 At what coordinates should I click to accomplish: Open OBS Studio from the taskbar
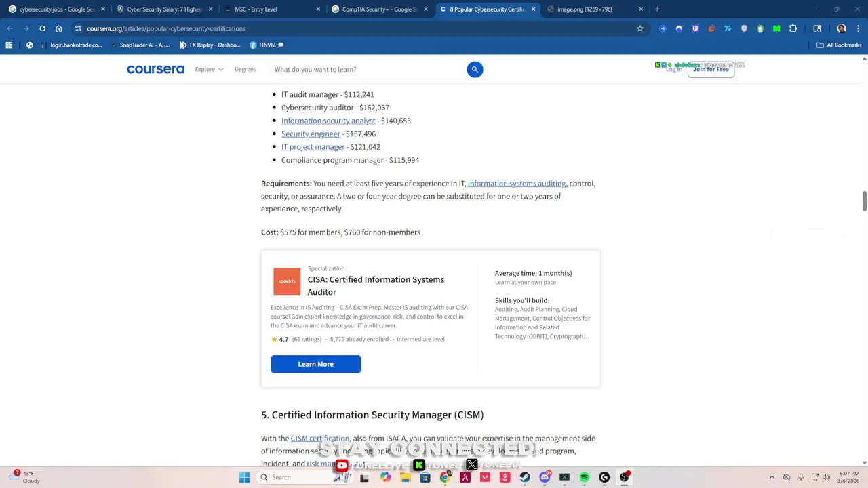[x=625, y=477]
